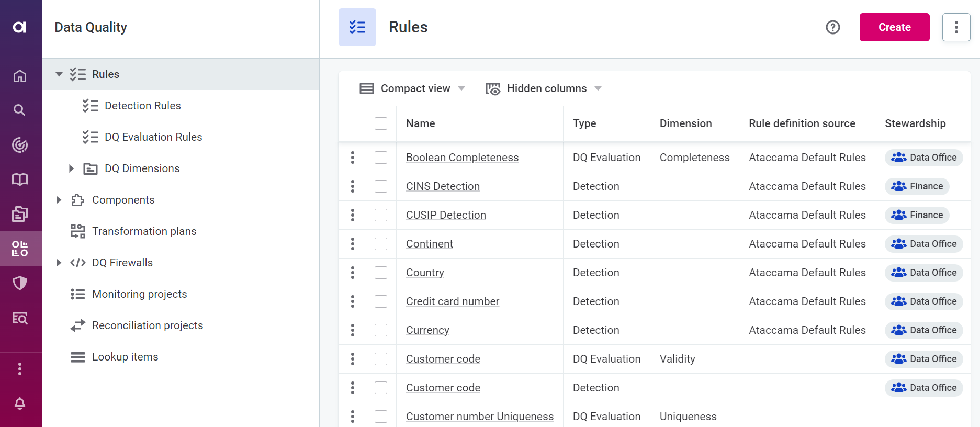Open the three-dot menu next to Create

point(956,27)
